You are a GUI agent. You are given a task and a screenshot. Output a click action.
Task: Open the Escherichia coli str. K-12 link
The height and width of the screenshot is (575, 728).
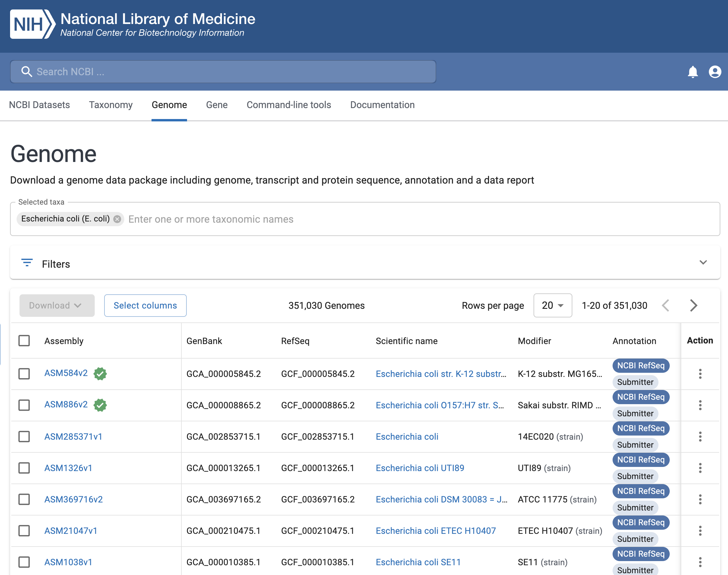point(441,374)
